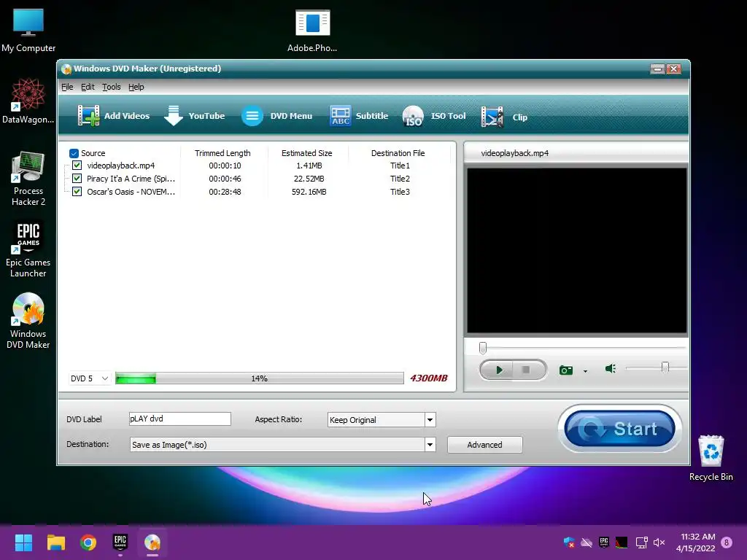Open Process Hacker 2 desktop shortcut
Viewport: 747px width, 560px height.
[x=28, y=179]
